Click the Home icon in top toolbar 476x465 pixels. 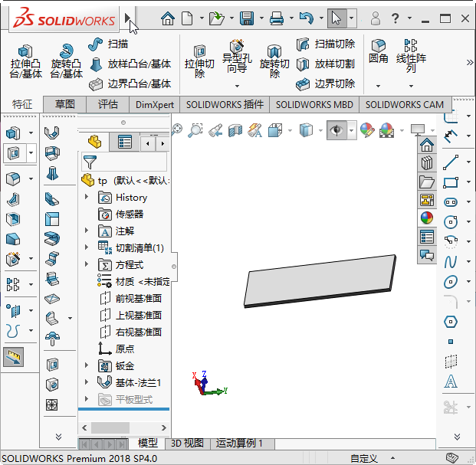168,18
